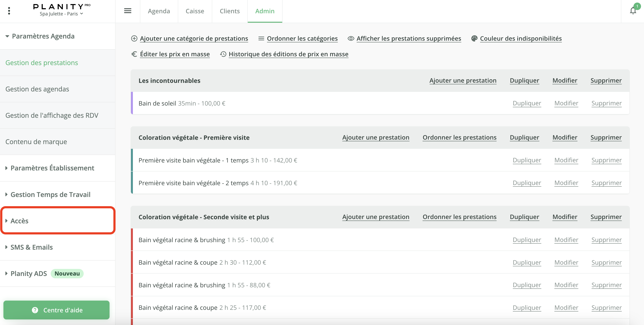Click Ajouter une prestation in Les incontournables
This screenshot has height=325, width=644.
point(463,81)
